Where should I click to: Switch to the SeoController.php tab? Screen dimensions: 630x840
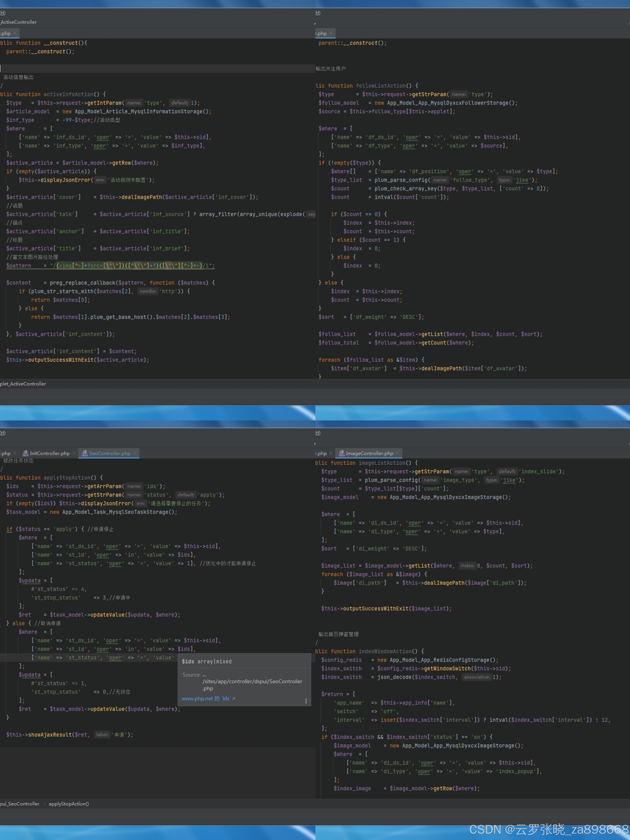(x=109, y=453)
